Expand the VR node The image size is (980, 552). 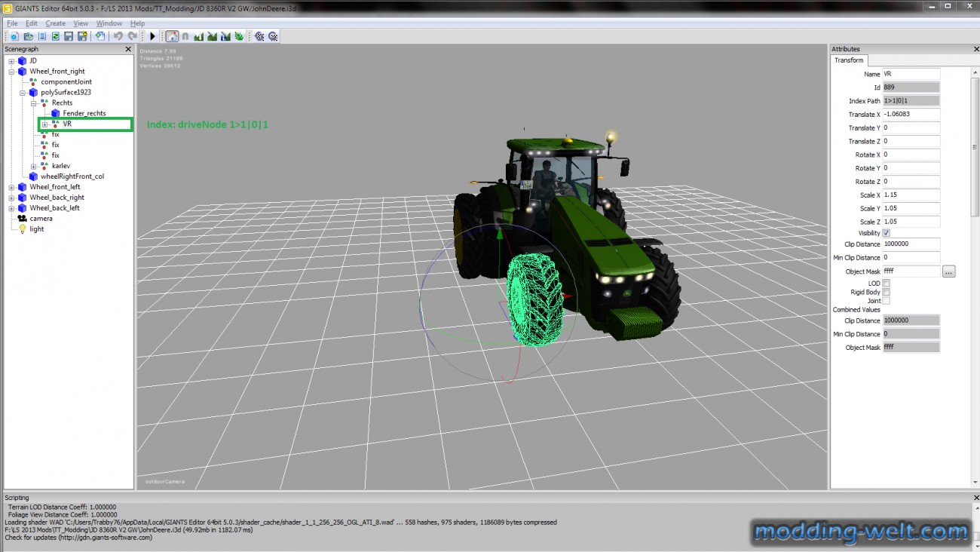pos(45,124)
